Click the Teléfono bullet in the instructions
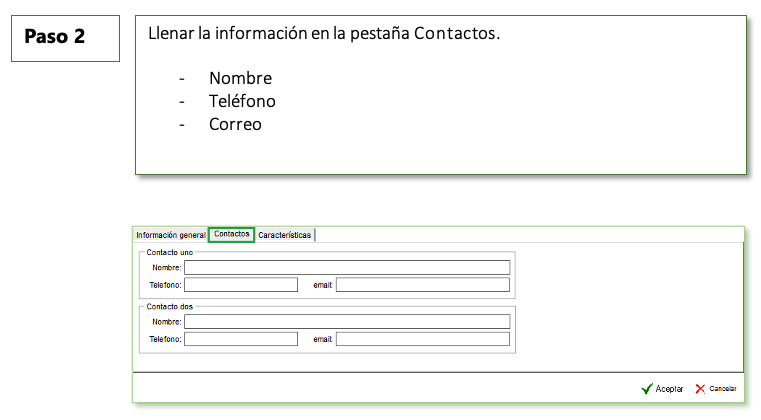761x420 pixels. point(242,101)
